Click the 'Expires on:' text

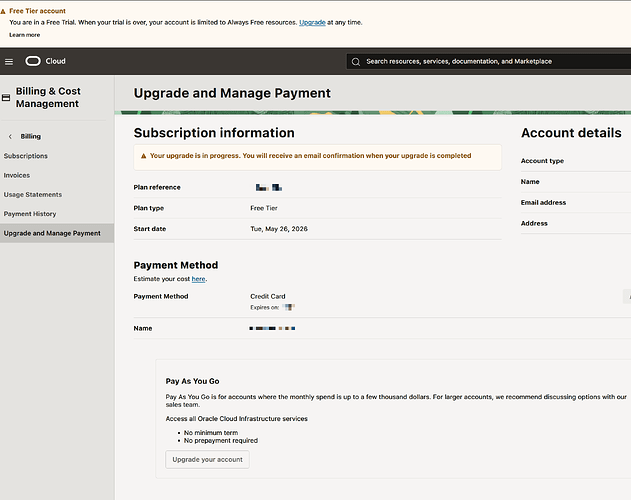[264, 308]
